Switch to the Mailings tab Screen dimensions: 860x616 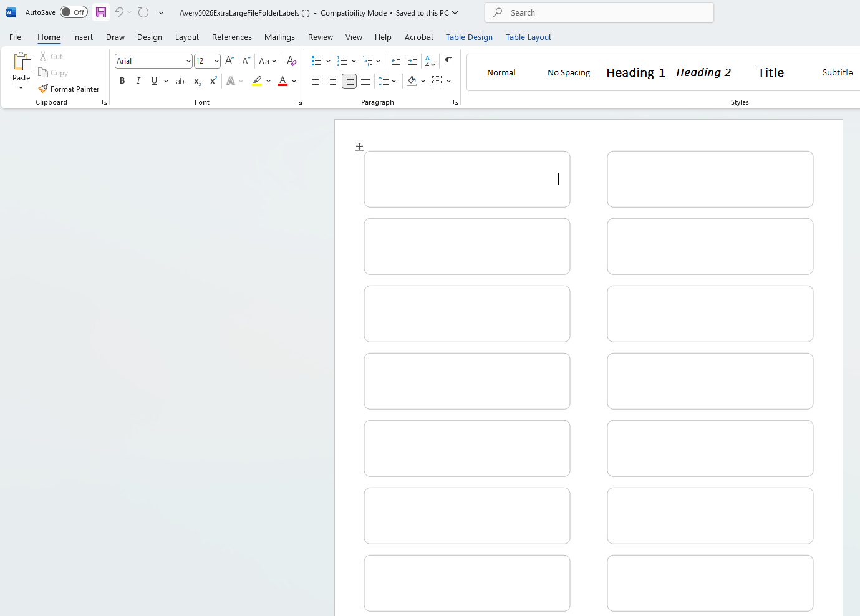279,37
